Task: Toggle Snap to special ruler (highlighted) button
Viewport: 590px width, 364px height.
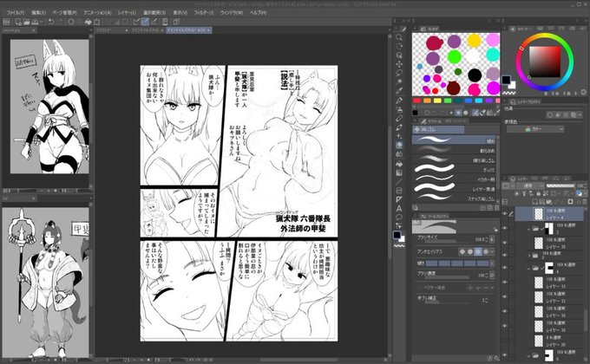Action: [x=145, y=22]
